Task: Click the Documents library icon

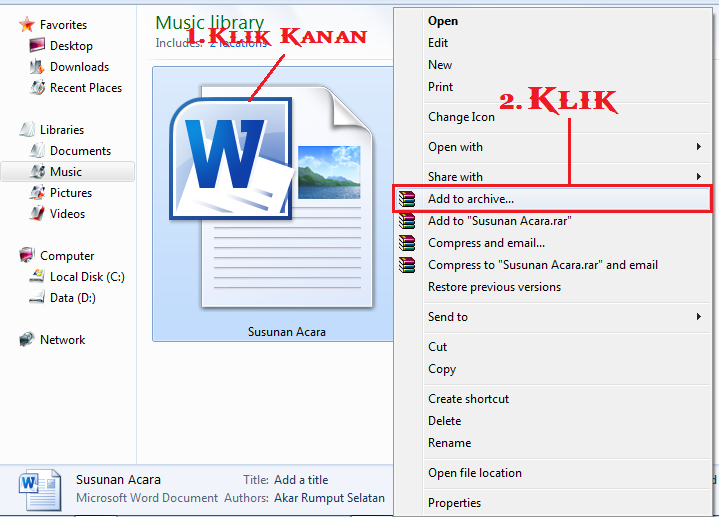Action: point(37,150)
